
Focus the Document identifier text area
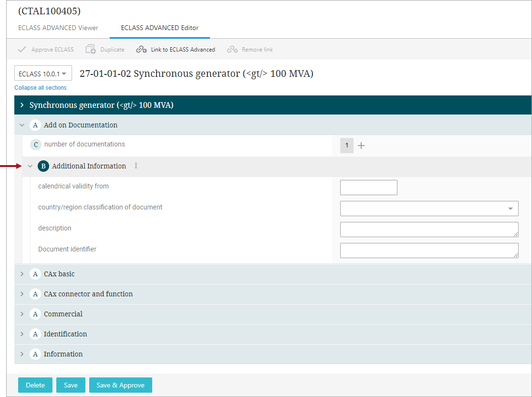429,251
